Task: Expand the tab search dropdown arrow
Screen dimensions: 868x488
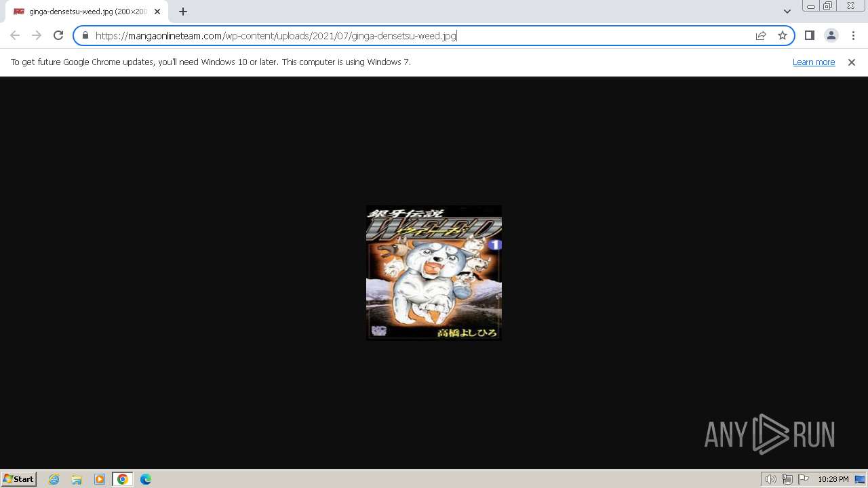Action: tap(787, 12)
